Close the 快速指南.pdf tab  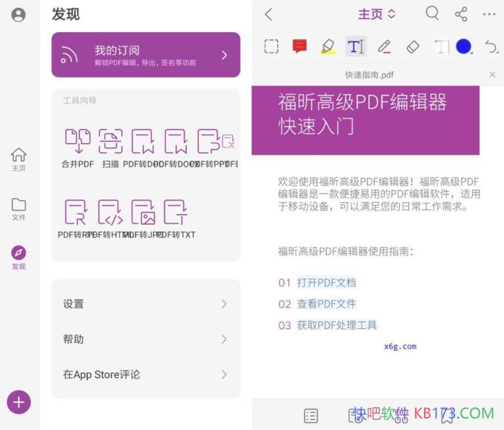[x=492, y=75]
